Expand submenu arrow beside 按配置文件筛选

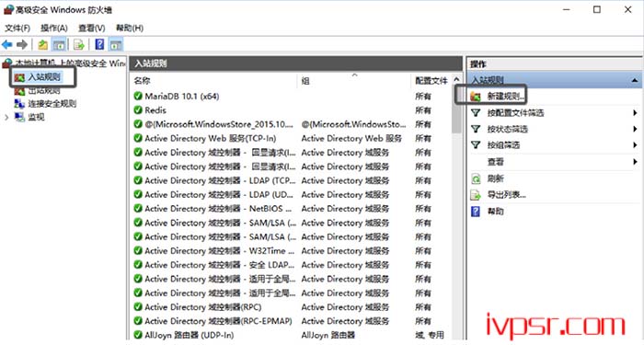635,113
